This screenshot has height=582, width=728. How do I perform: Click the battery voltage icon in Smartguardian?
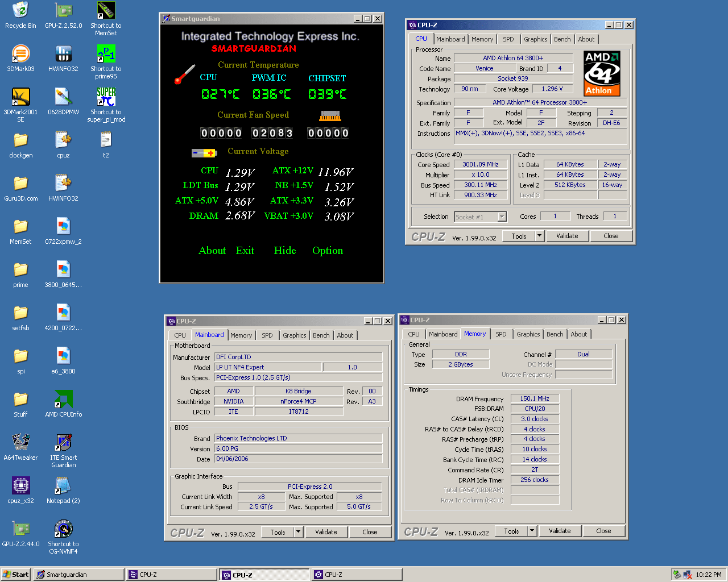204,153
